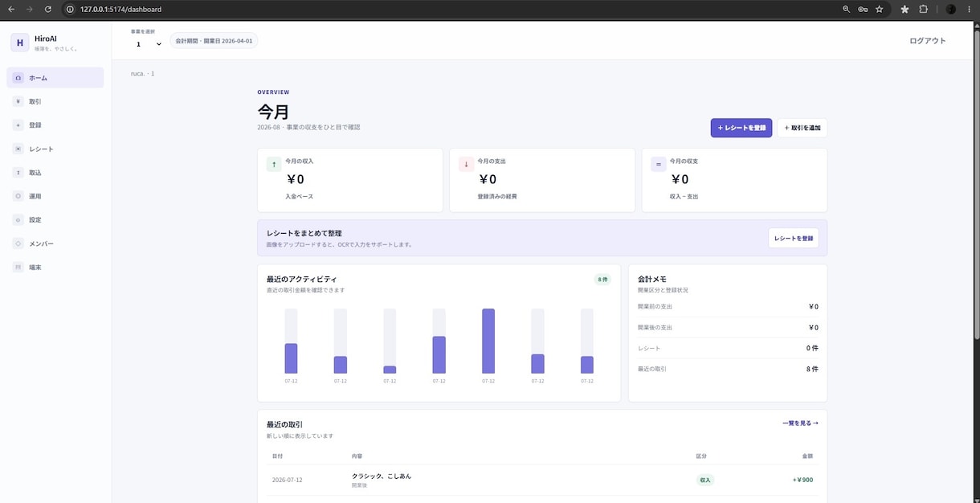
Task: Select 取込 in the sidebar
Action: pyautogui.click(x=55, y=172)
